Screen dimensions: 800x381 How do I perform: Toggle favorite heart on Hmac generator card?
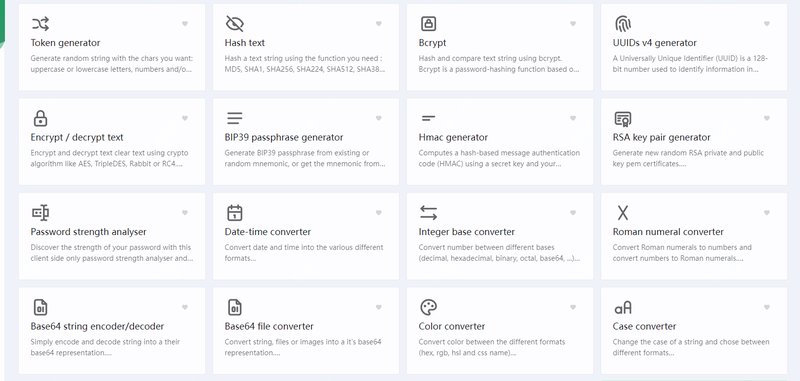pos(573,118)
